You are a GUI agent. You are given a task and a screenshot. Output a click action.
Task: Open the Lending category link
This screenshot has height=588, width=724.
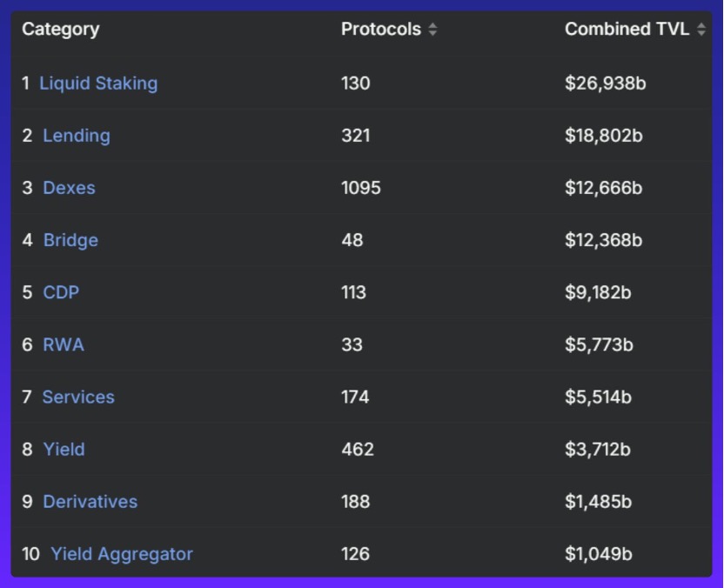click(x=77, y=136)
